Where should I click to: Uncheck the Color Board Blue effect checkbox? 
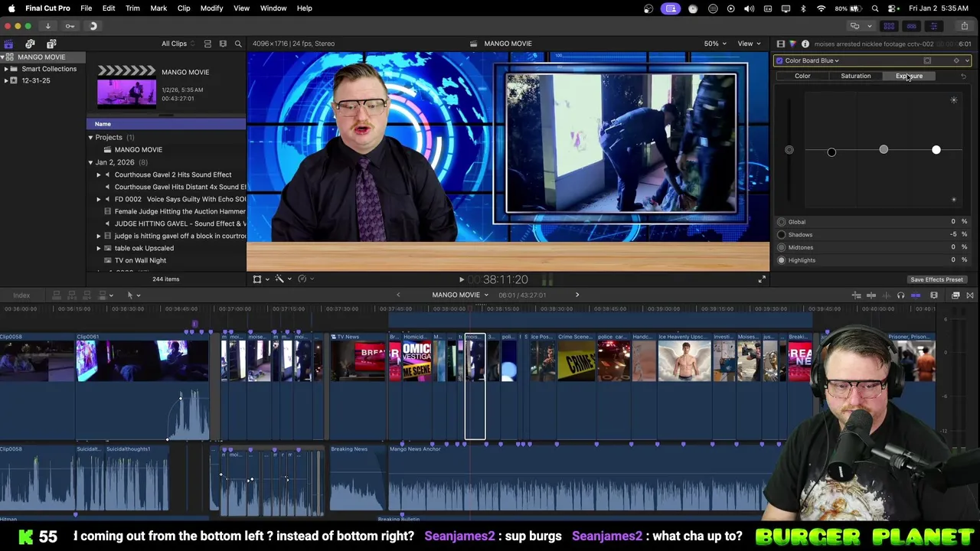(779, 60)
